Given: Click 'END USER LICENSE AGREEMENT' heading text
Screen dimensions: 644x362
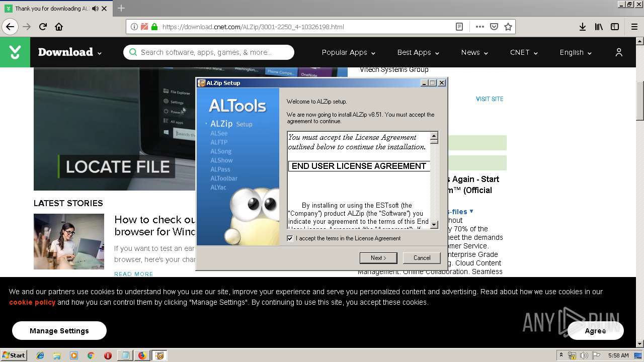Looking at the screenshot, I should (359, 166).
